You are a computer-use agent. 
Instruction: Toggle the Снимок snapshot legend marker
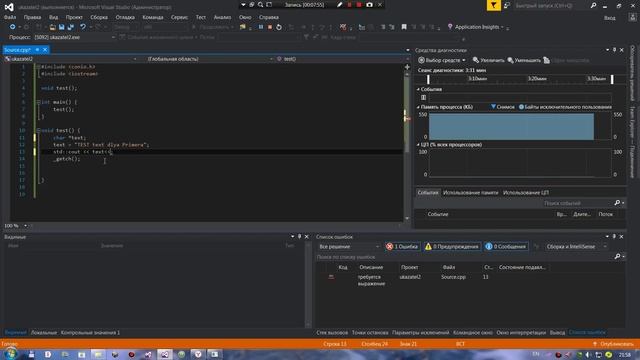pos(493,107)
